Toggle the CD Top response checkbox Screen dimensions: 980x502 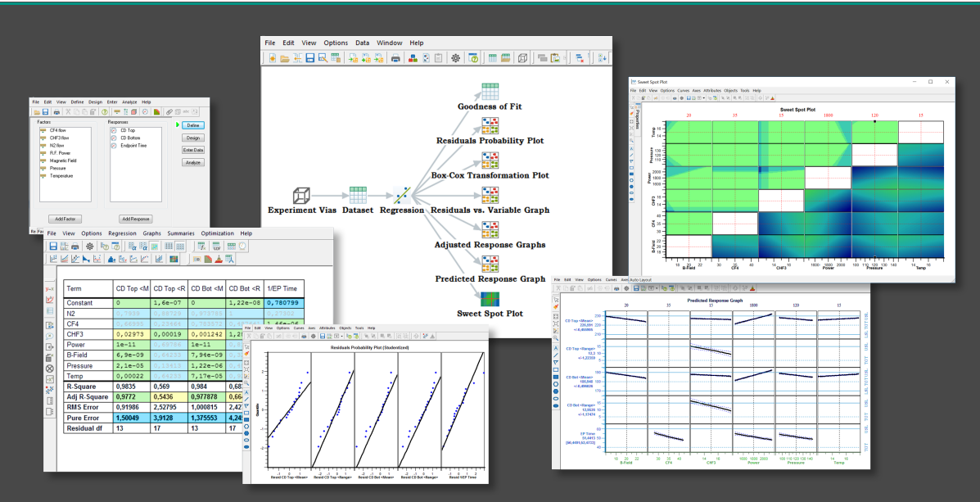pyautogui.click(x=114, y=130)
